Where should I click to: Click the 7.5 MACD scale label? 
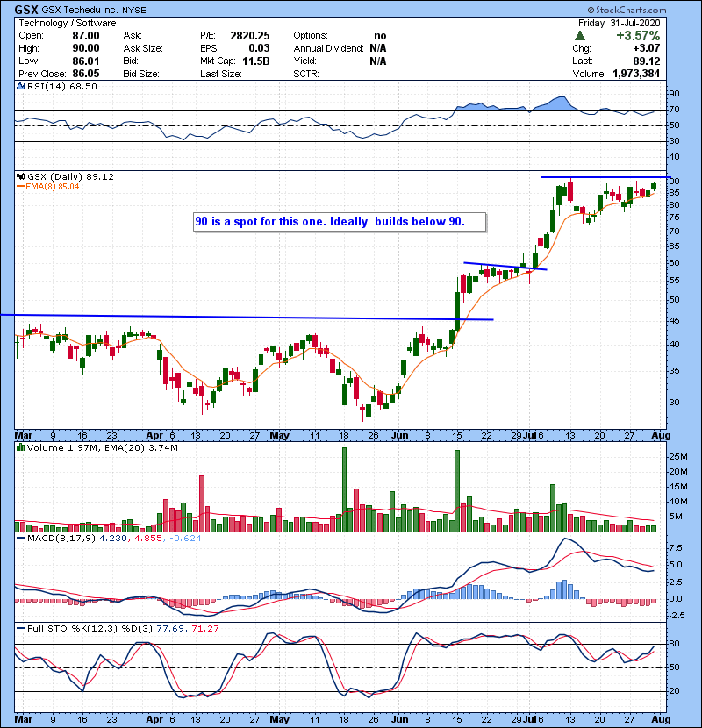point(676,548)
